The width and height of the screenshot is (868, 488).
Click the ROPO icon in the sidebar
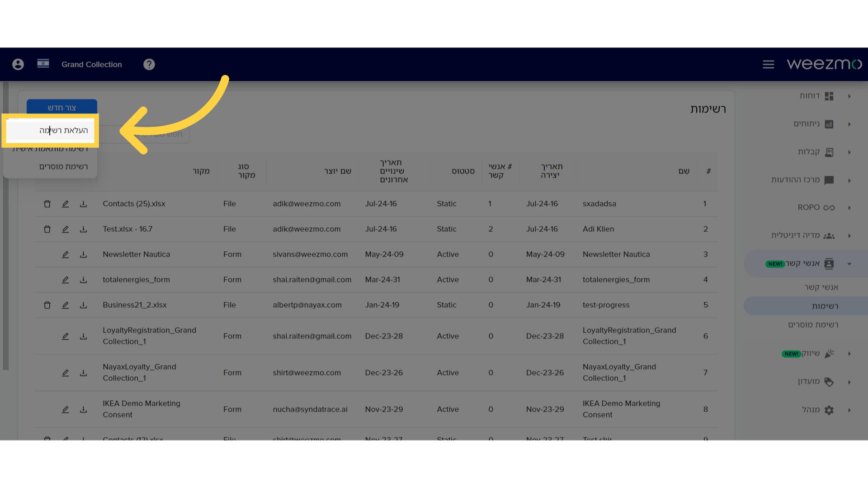pyautogui.click(x=829, y=207)
